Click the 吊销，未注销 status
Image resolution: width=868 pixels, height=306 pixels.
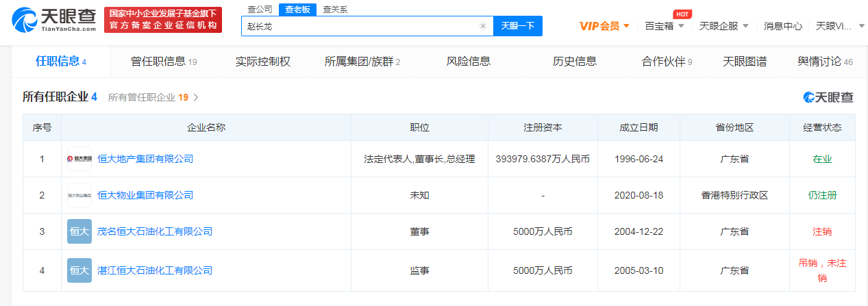click(822, 270)
